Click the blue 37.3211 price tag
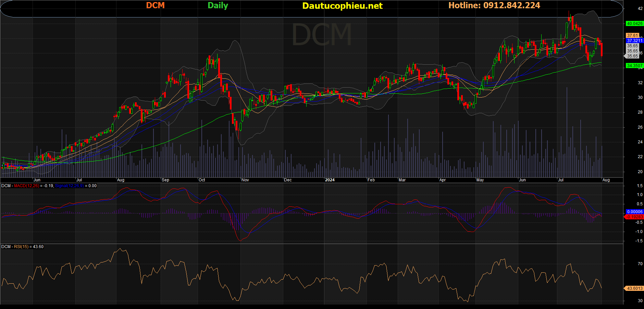The image size is (644, 309). 634,41
